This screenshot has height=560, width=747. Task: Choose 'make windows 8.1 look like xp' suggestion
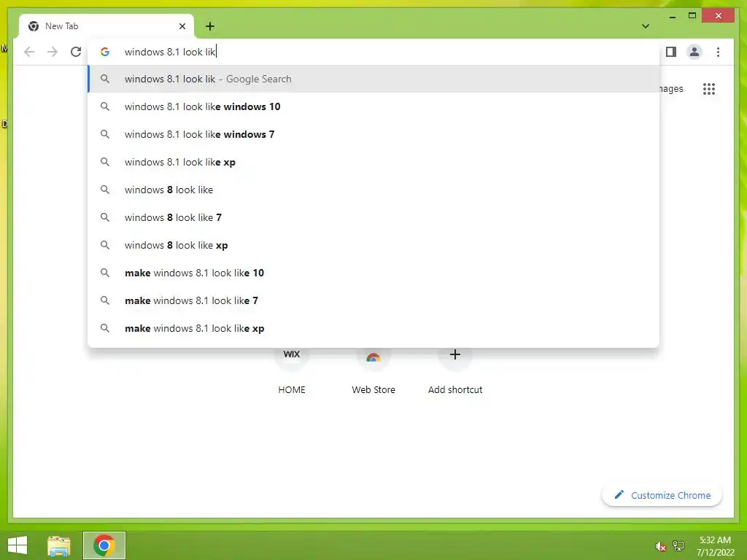[373, 328]
